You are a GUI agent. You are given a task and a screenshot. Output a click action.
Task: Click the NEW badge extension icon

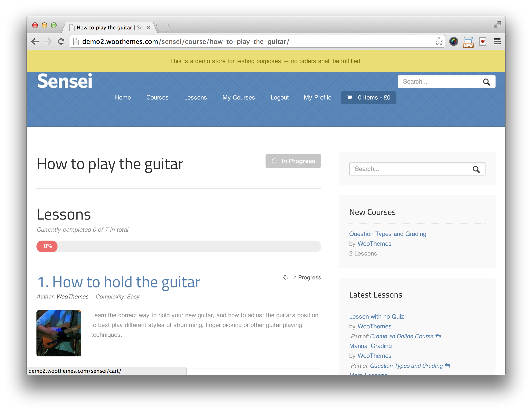click(x=468, y=41)
